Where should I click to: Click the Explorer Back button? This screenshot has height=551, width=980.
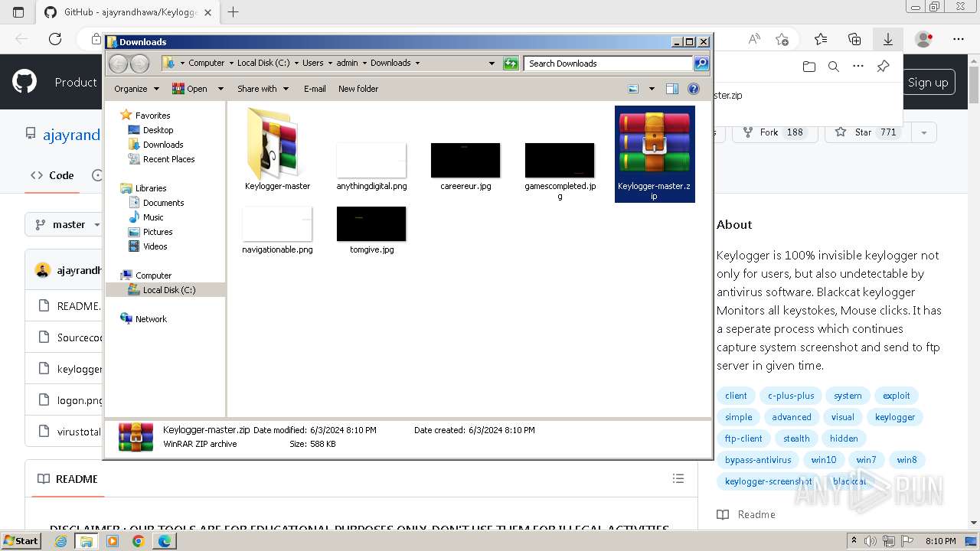tap(119, 64)
